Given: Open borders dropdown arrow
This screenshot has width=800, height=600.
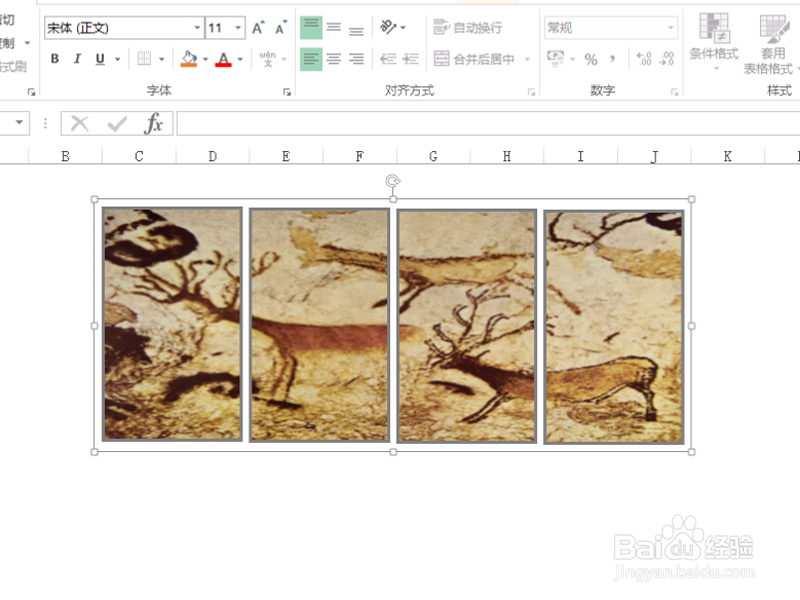Looking at the screenshot, I should click(x=162, y=59).
